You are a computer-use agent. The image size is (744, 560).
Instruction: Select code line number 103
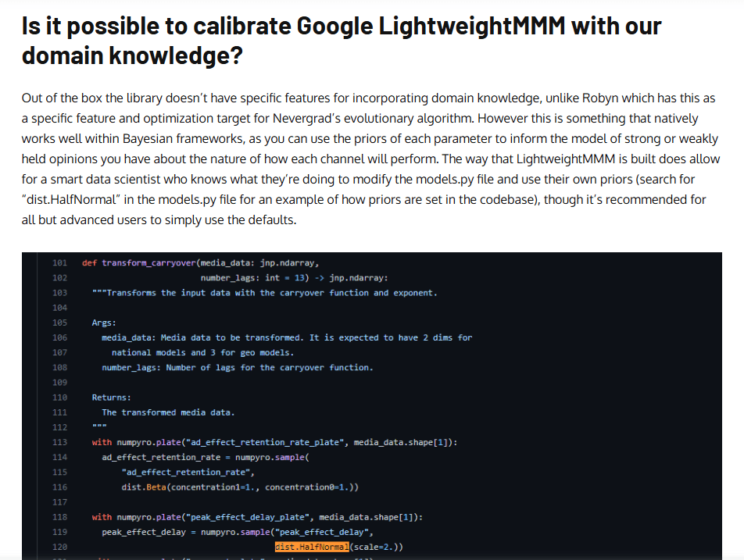[x=59, y=293]
